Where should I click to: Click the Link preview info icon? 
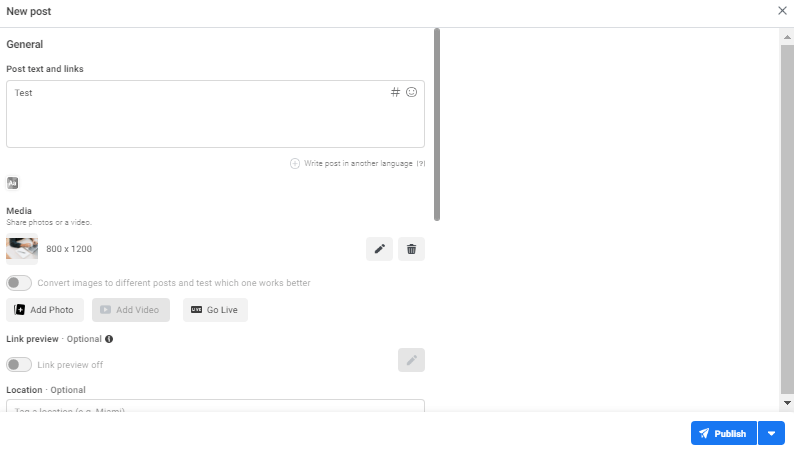109,339
